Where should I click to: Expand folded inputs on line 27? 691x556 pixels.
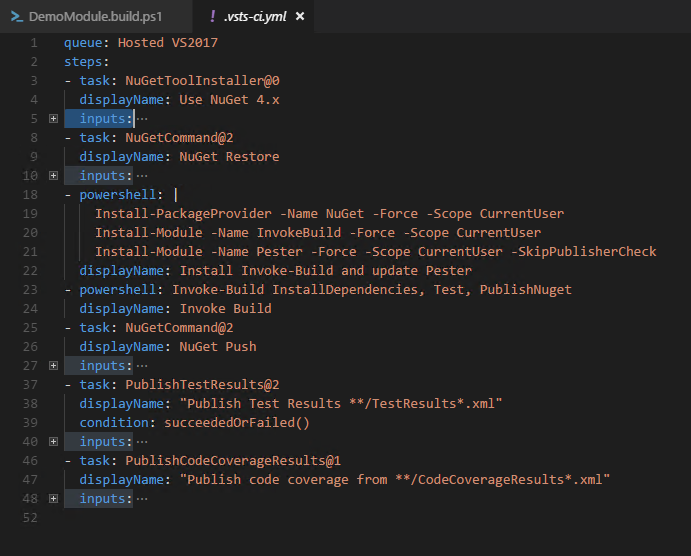click(x=53, y=366)
